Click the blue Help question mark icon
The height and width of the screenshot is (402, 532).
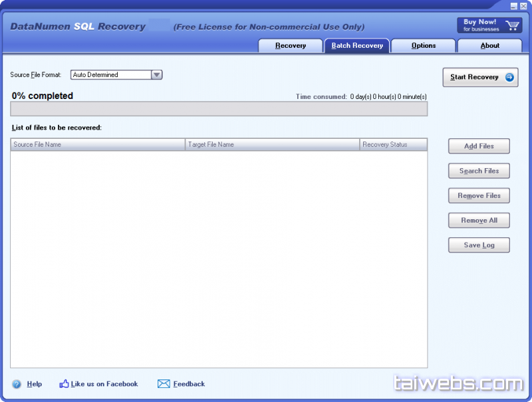click(x=17, y=384)
